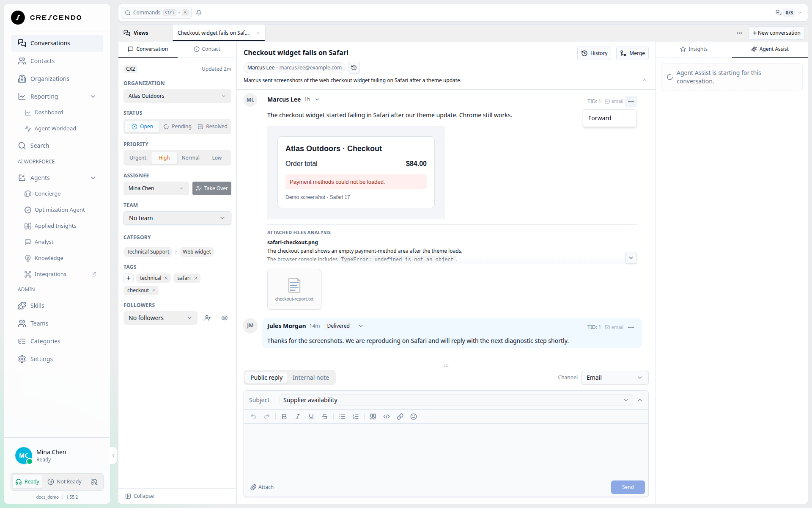This screenshot has height=508, width=812.
Task: Click the add follower icon
Action: (208, 318)
